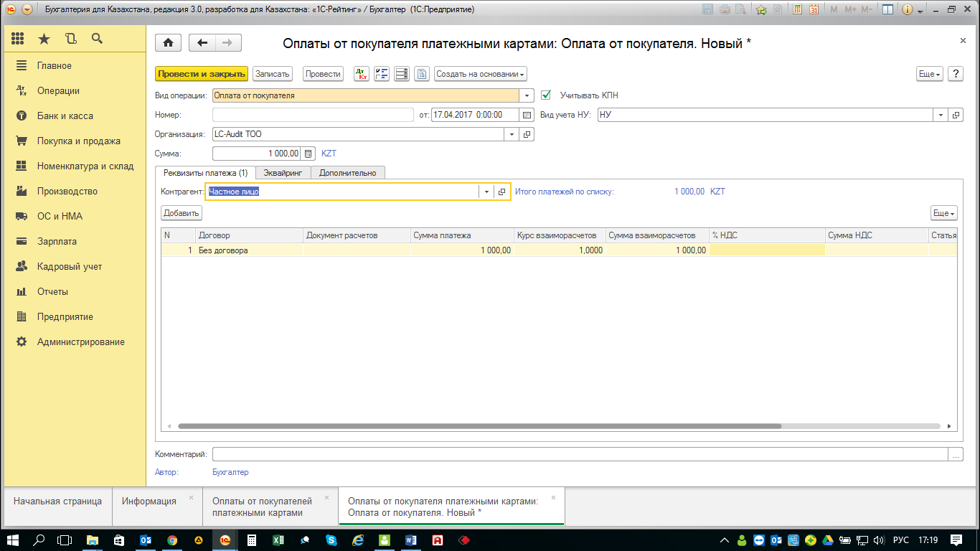This screenshot has width=980, height=551.
Task: Expand the Контрагент dropdown list
Action: (x=486, y=192)
